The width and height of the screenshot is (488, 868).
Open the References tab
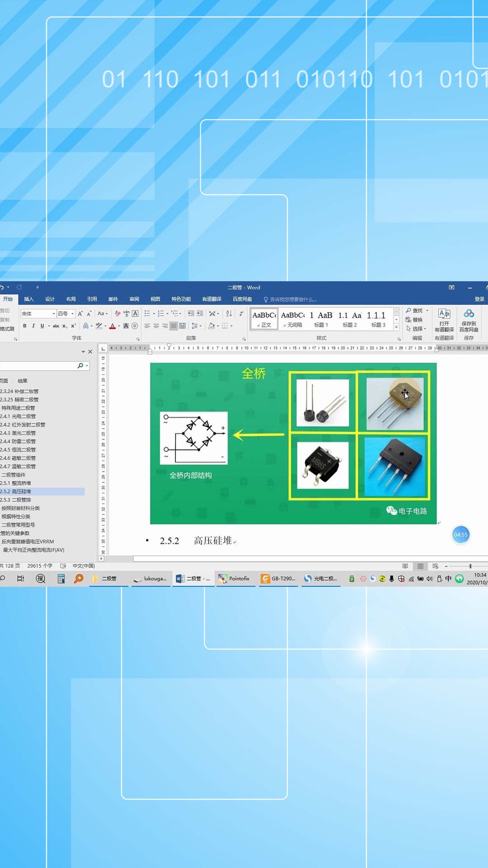(x=92, y=299)
